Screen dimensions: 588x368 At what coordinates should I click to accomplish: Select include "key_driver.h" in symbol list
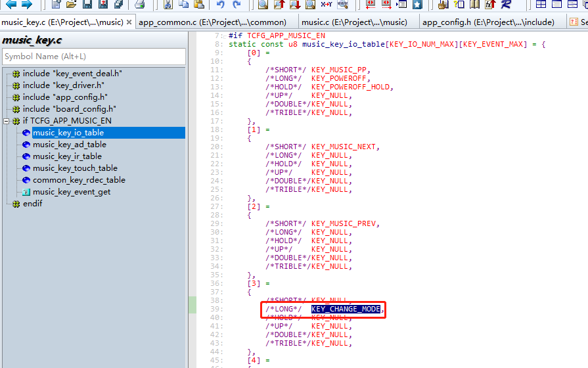(63, 85)
